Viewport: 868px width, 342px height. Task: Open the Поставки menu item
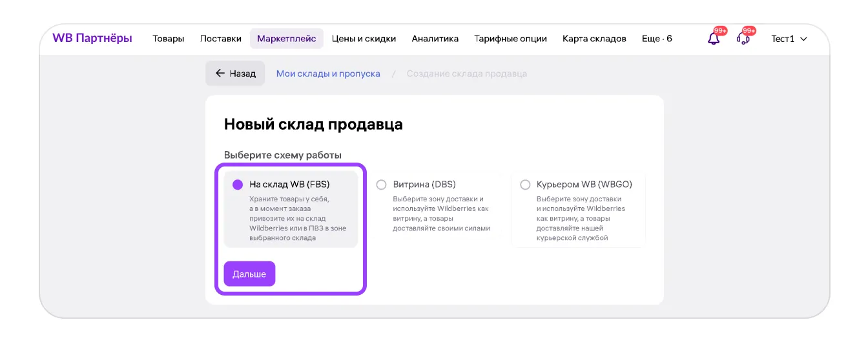[x=220, y=39]
